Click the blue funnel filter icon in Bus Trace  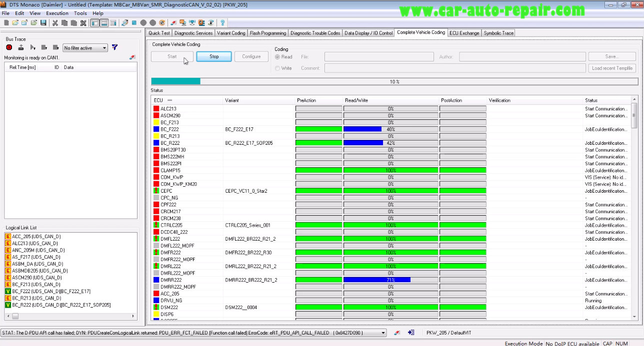click(114, 47)
